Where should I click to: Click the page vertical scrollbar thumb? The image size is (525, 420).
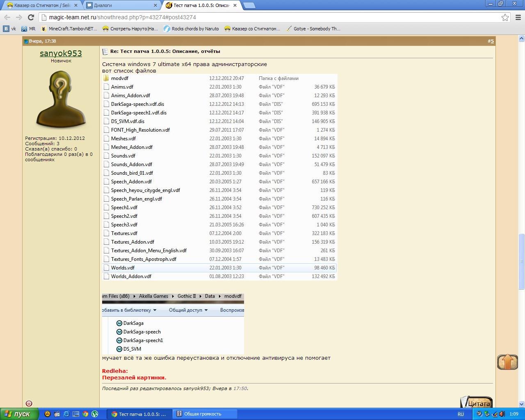pyautogui.click(x=521, y=261)
